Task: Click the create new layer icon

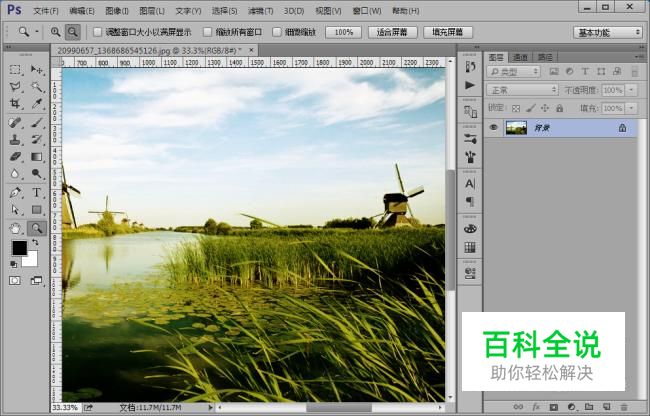Action: pyautogui.click(x=606, y=407)
